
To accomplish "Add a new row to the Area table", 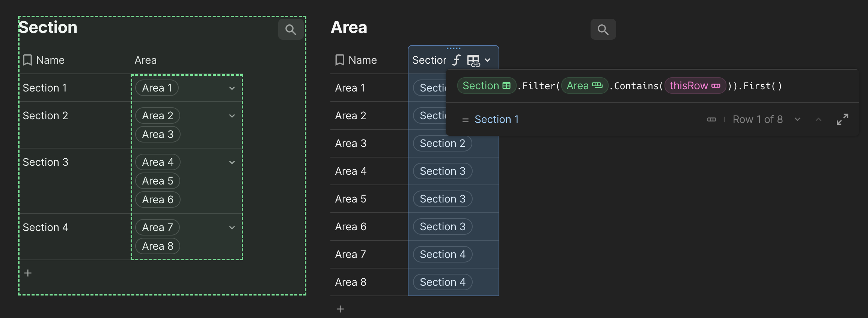I will click(340, 309).
